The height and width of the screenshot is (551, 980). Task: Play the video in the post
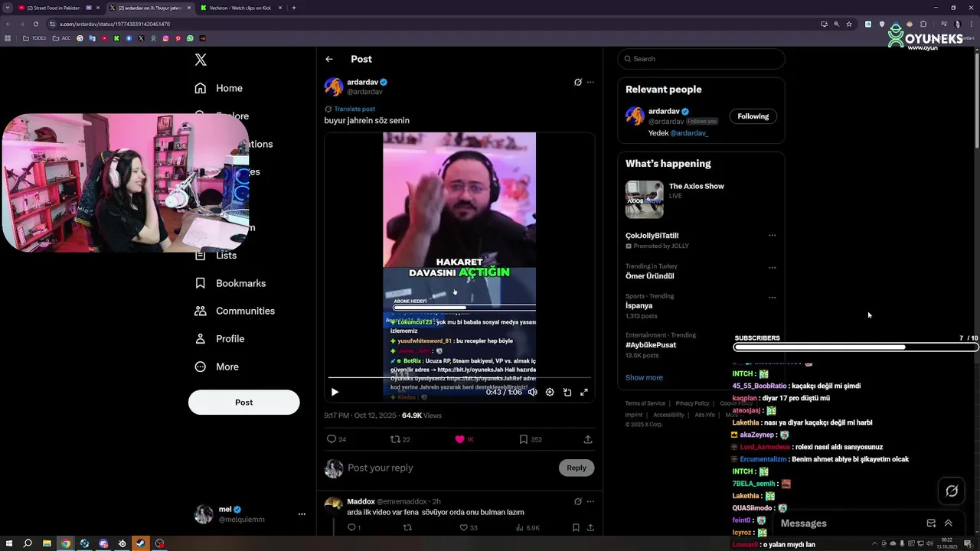(335, 392)
